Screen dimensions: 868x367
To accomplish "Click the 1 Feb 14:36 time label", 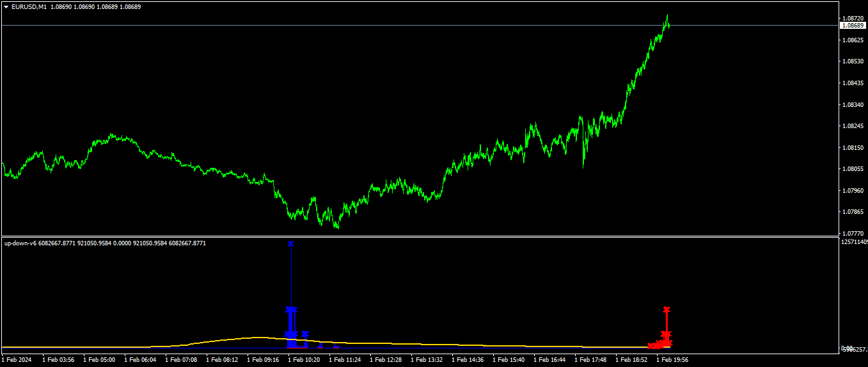I will click(x=468, y=360).
